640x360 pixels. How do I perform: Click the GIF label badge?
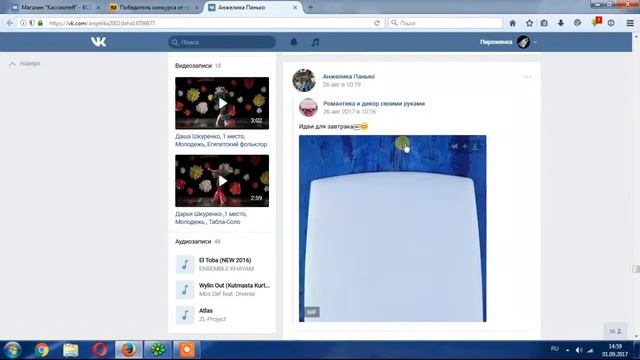[311, 312]
